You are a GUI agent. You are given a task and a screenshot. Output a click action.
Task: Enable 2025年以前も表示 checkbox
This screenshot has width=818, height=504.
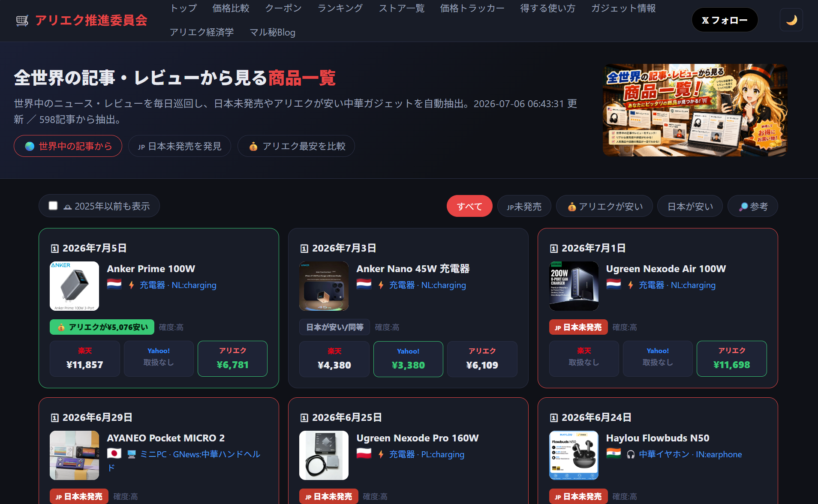[53, 206]
